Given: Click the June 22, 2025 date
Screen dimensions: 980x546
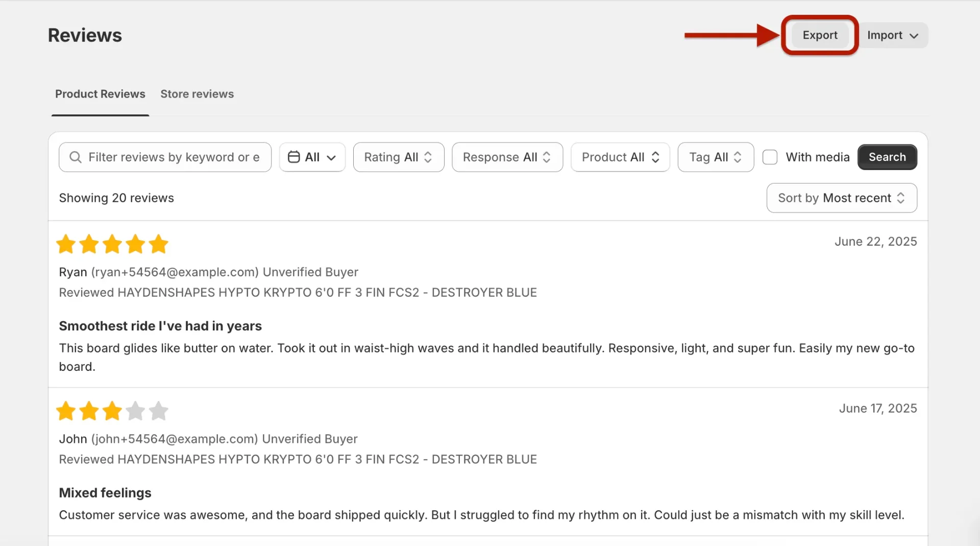Looking at the screenshot, I should [x=876, y=242].
